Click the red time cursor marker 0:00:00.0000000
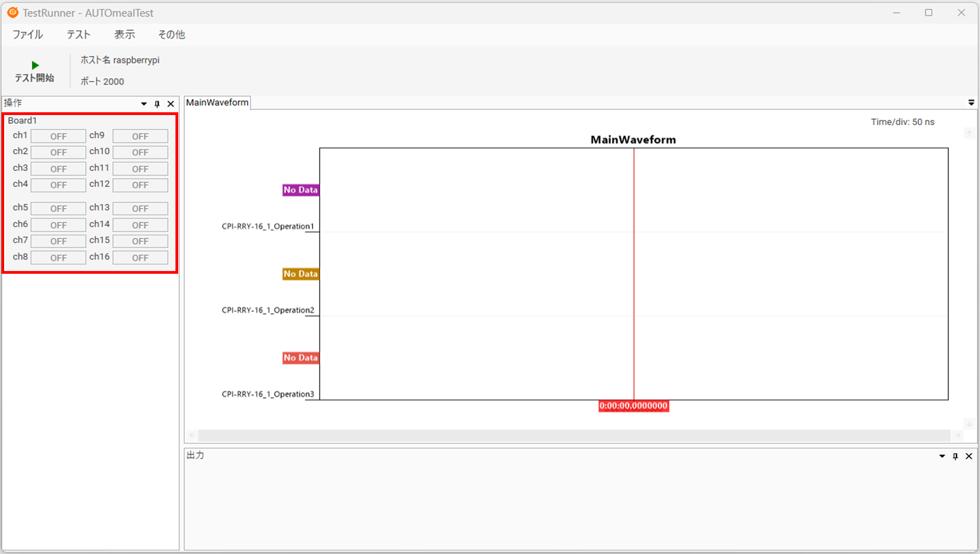This screenshot has height=554, width=980. pyautogui.click(x=633, y=406)
